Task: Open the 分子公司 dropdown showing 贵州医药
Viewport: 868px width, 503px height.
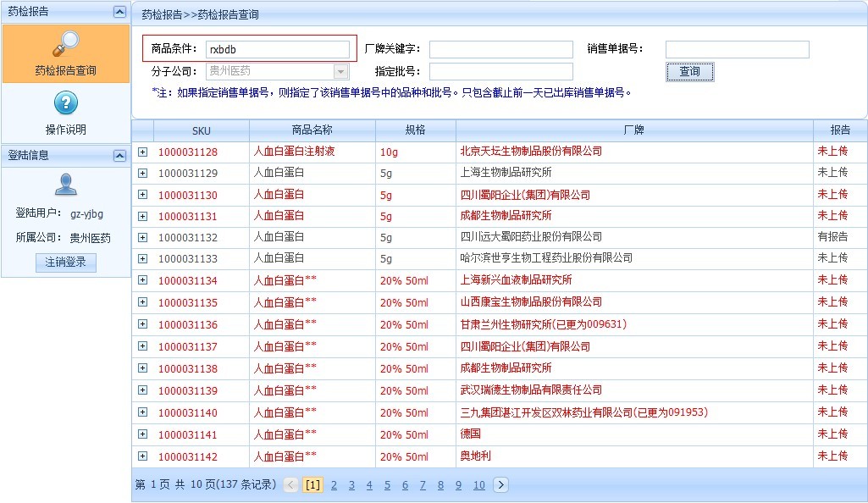Action: (278, 71)
